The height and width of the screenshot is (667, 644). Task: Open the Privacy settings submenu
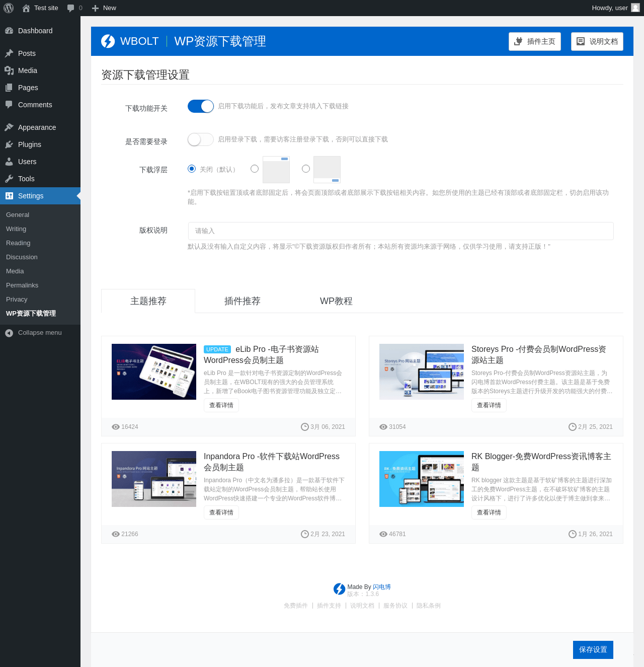point(17,300)
